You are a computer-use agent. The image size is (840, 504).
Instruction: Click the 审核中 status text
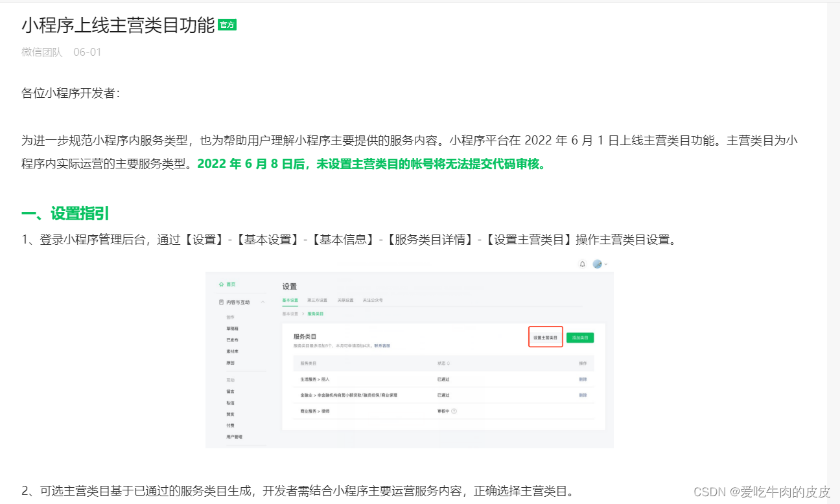[443, 411]
